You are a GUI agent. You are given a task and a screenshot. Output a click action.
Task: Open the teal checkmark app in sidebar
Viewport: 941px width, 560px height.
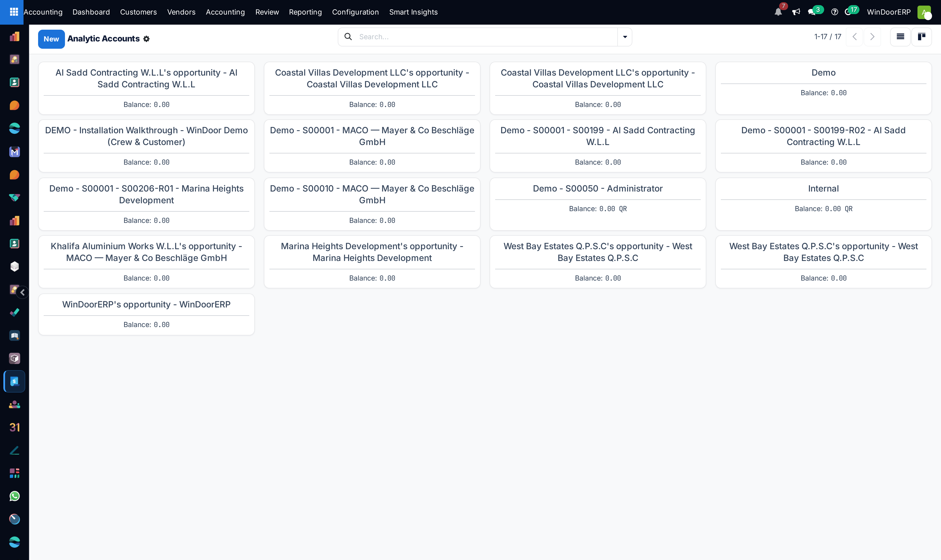14,312
